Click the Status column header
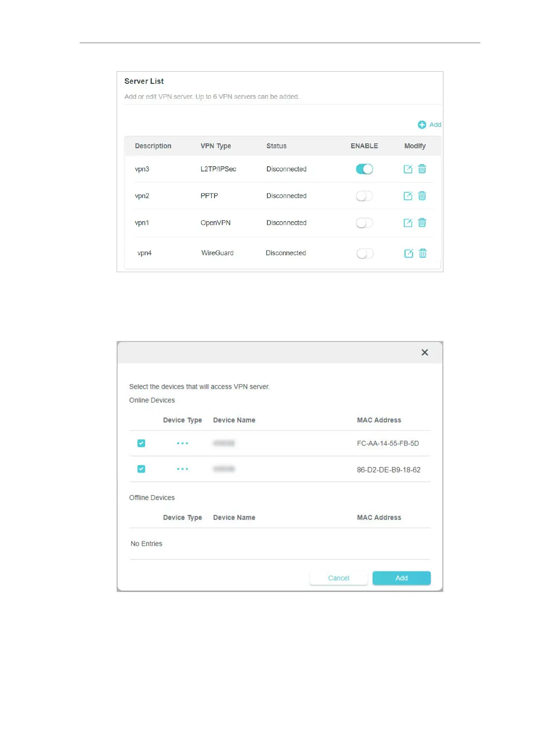Screen dimensions: 560x741 tap(276, 146)
